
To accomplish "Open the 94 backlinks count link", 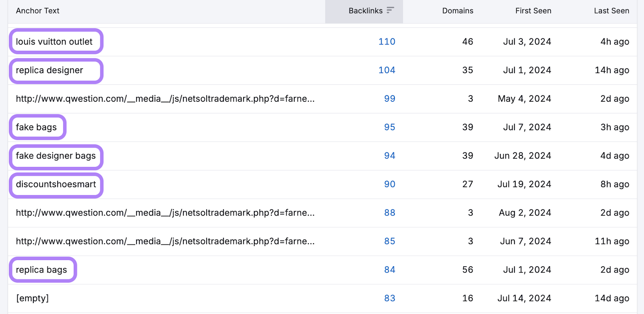I will pyautogui.click(x=389, y=156).
